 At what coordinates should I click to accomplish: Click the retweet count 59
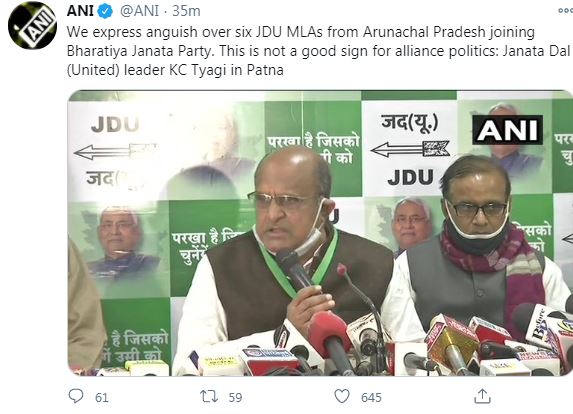click(235, 398)
